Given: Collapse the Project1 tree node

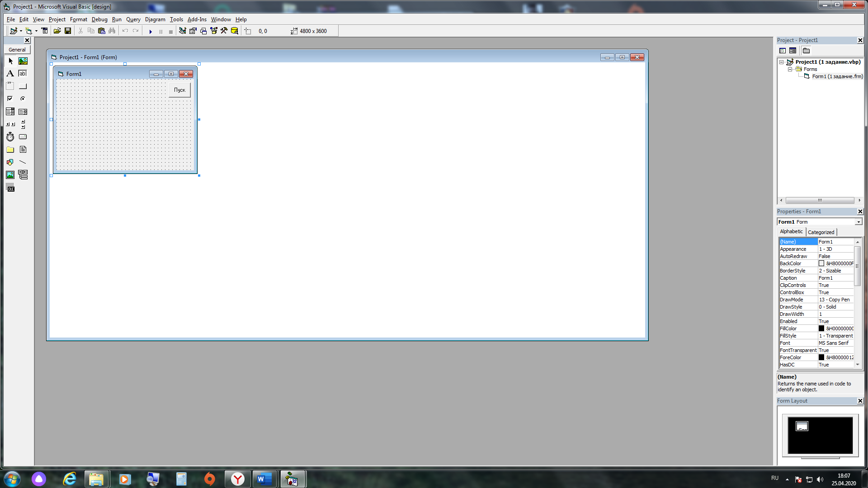Looking at the screenshot, I should pos(781,62).
